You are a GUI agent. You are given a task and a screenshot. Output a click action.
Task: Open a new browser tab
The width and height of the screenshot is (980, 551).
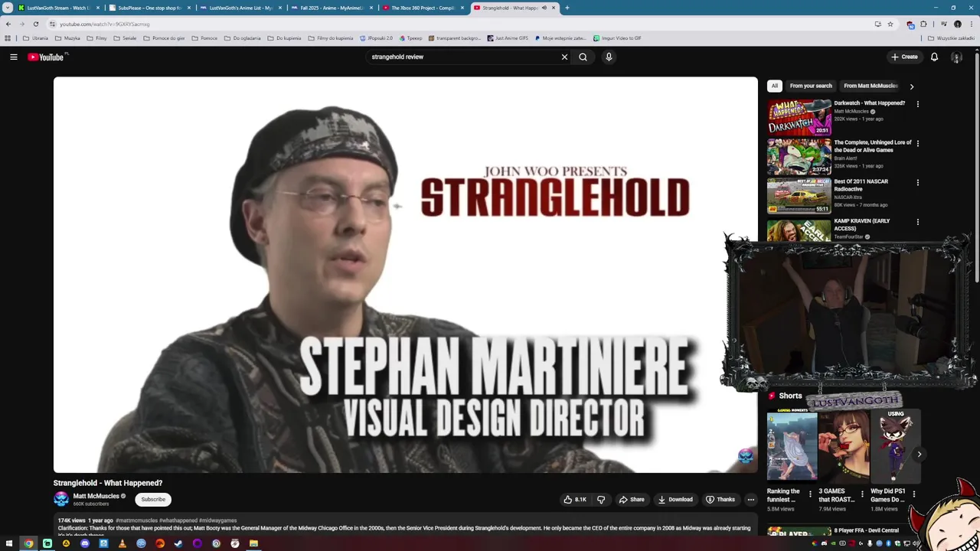click(x=567, y=8)
